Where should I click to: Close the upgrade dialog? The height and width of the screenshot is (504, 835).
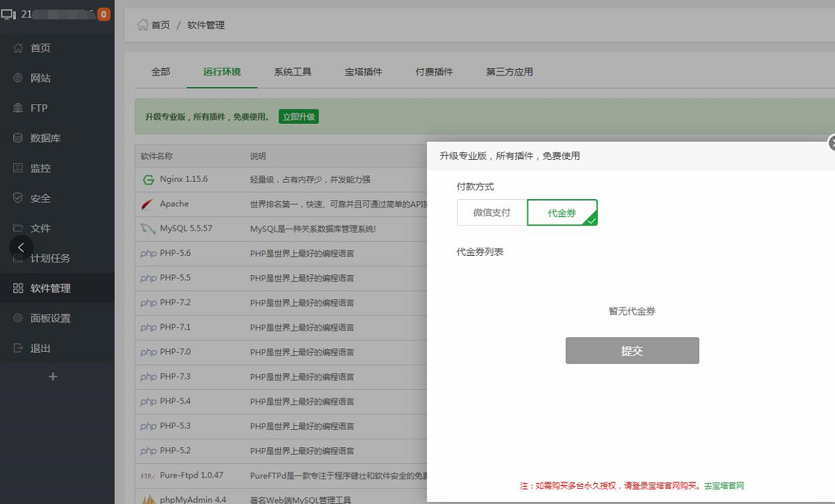(832, 143)
